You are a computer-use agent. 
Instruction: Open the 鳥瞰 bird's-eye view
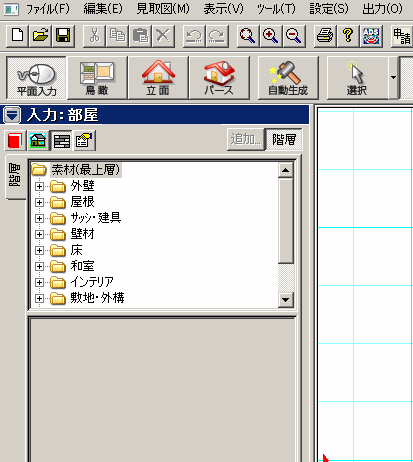(x=97, y=78)
